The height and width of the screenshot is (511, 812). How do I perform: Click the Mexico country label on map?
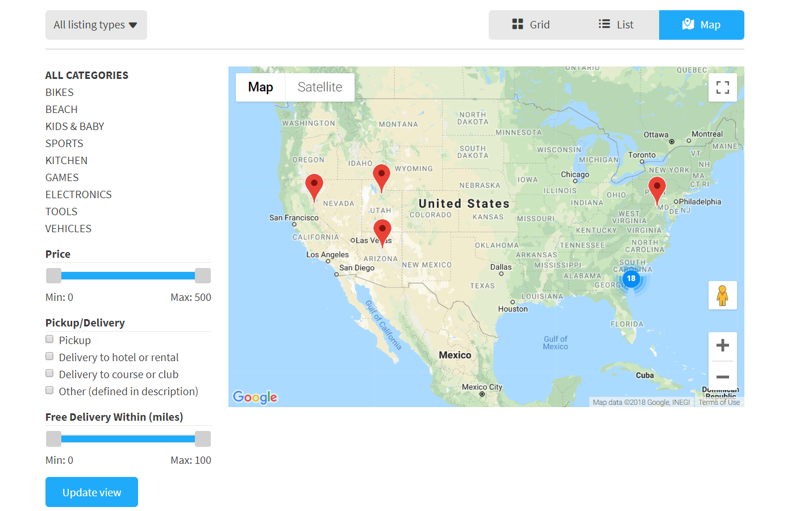[455, 355]
